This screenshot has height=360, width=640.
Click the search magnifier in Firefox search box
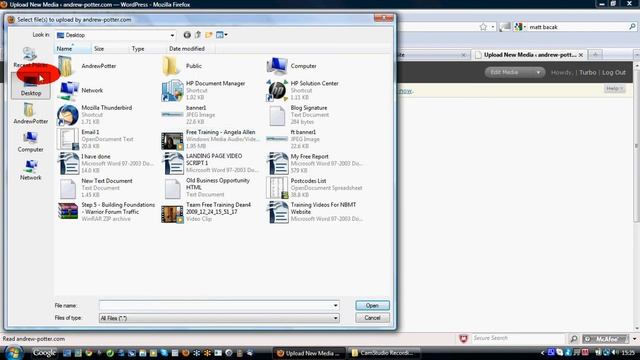(632, 27)
